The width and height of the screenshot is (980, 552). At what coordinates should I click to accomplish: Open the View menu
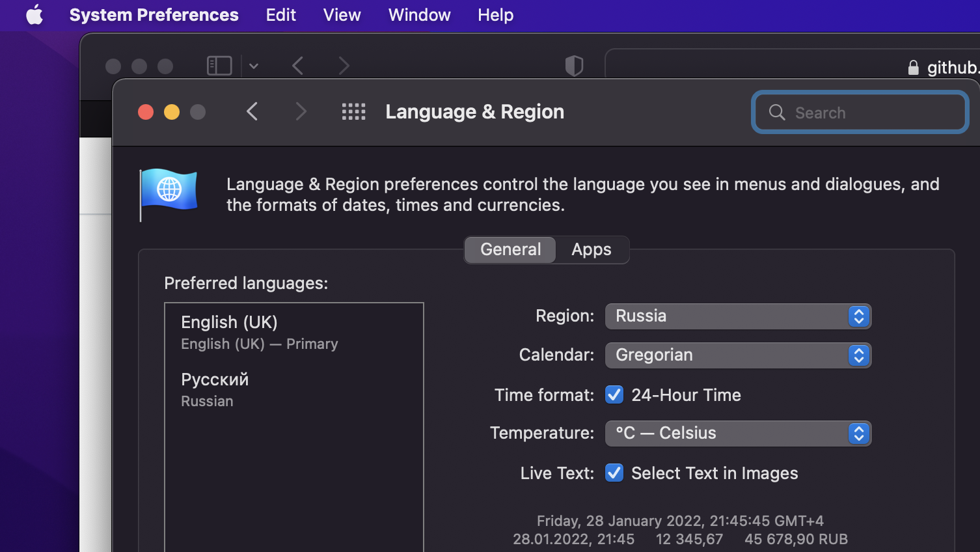(341, 15)
